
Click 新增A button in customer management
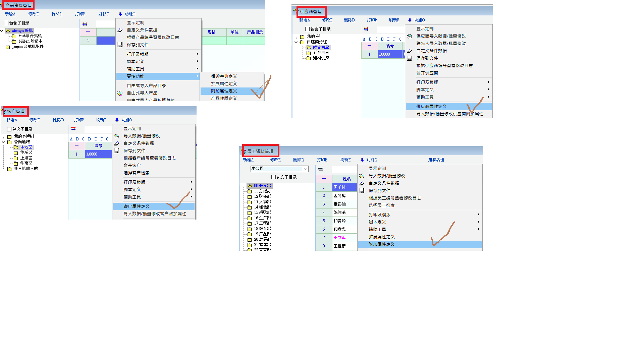[12, 120]
